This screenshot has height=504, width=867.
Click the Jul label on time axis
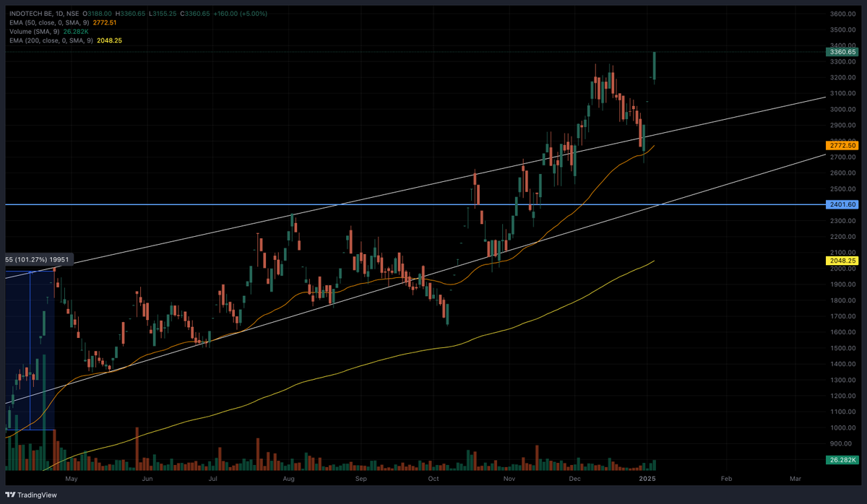coord(213,479)
